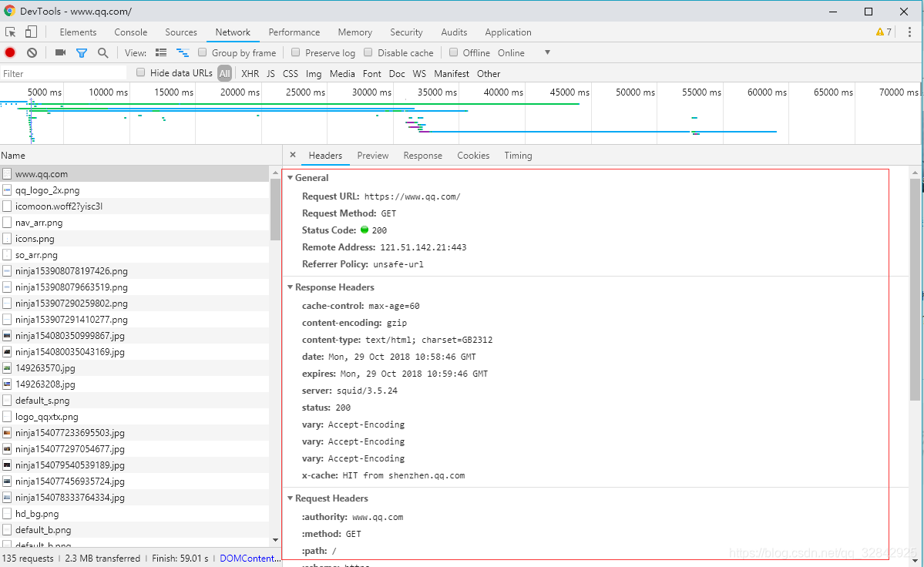Toggle the device toolbar icon
The height and width of the screenshot is (567, 924).
pyautogui.click(x=31, y=32)
